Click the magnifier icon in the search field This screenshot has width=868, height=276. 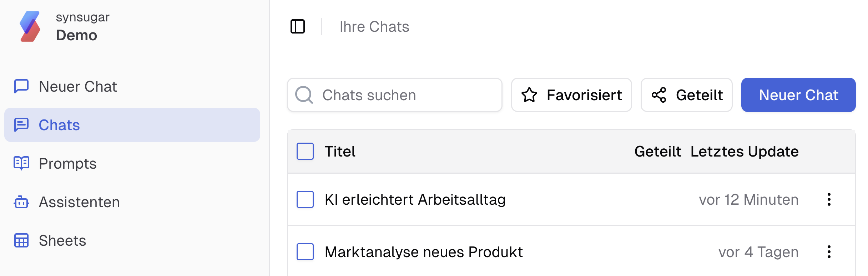[x=304, y=95]
